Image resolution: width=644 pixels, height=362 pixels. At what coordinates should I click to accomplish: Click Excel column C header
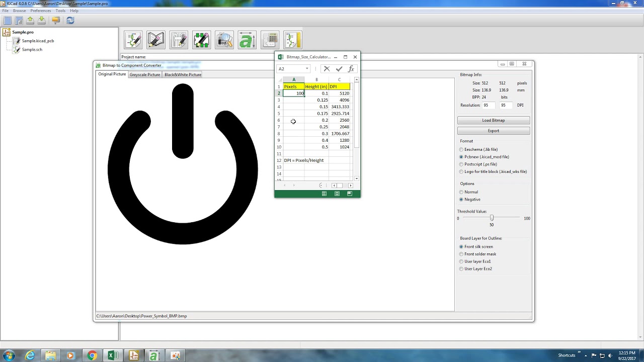pos(340,79)
